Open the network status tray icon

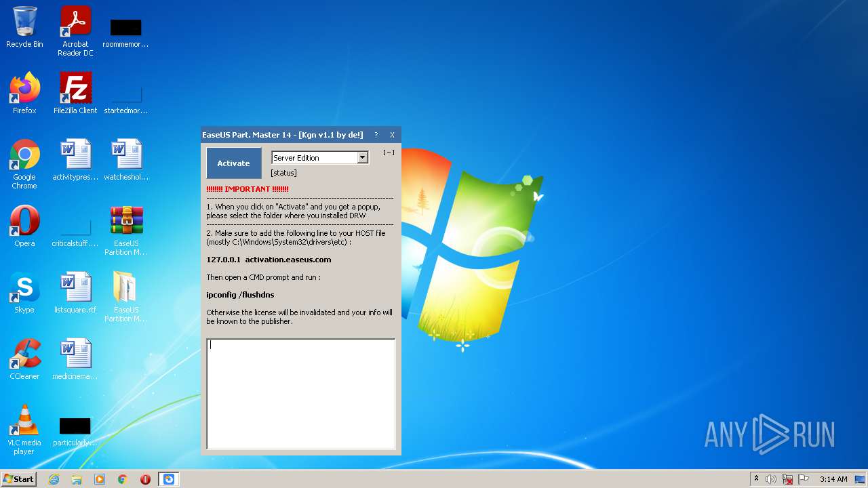[787, 479]
